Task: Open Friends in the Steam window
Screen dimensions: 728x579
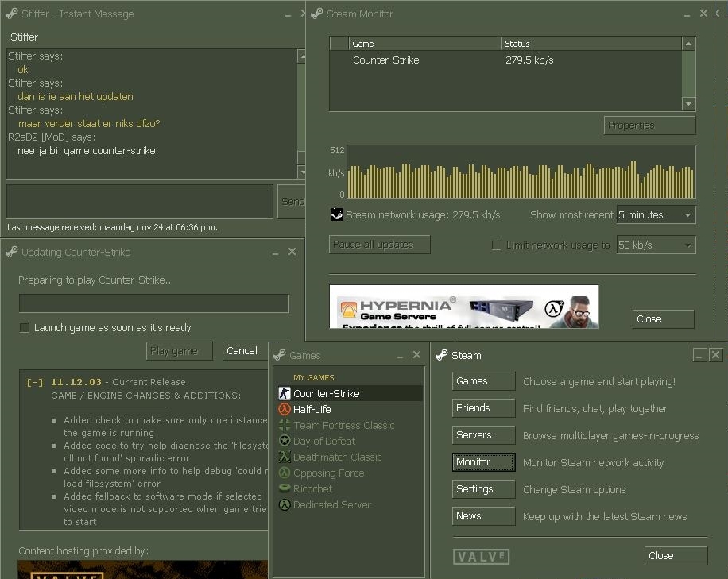Action: tap(483, 408)
